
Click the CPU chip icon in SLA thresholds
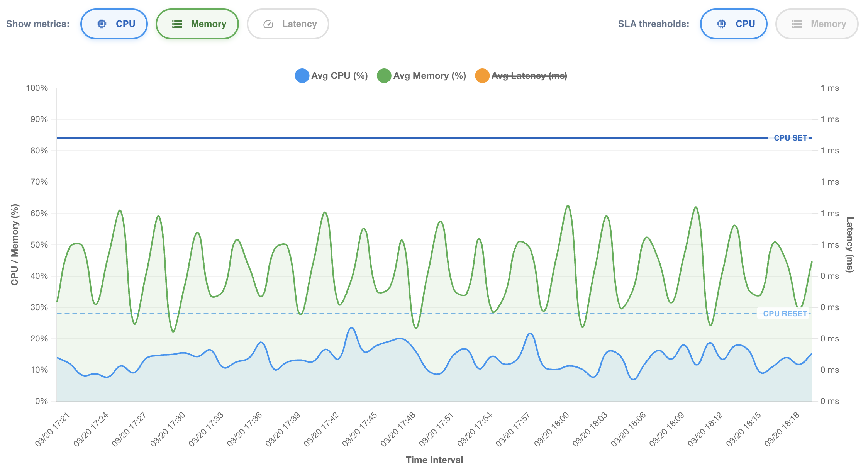722,24
